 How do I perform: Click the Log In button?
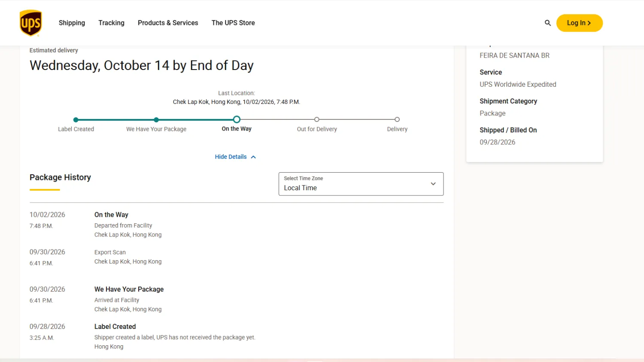(x=579, y=23)
